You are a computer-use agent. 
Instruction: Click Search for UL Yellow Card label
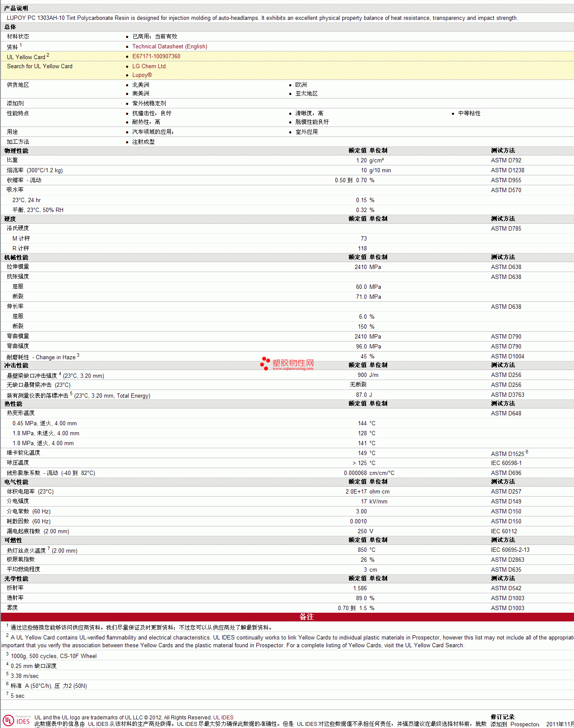40,66
